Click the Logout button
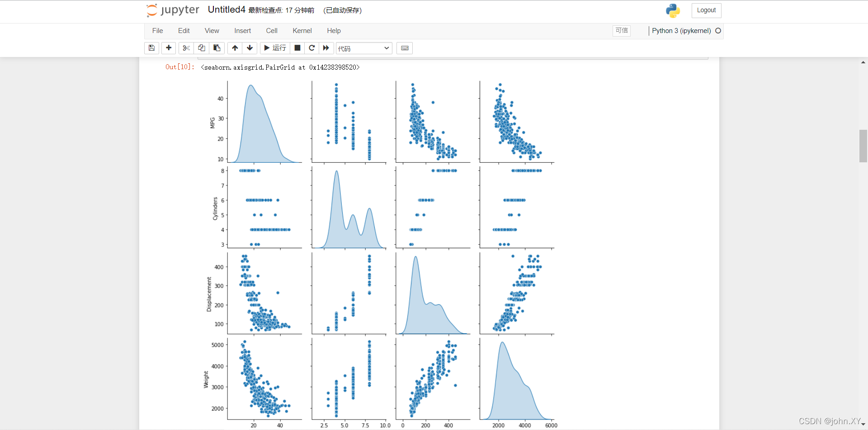868x430 pixels. 706,10
